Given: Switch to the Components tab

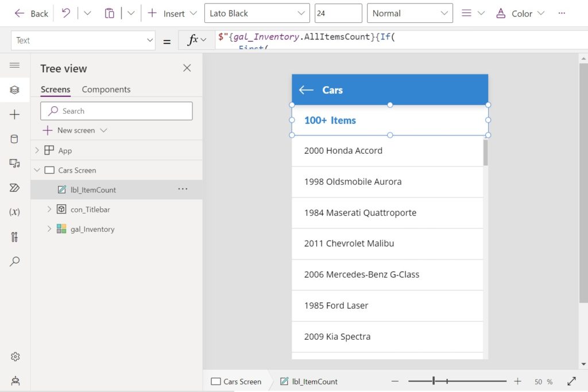Looking at the screenshot, I should click(106, 90).
